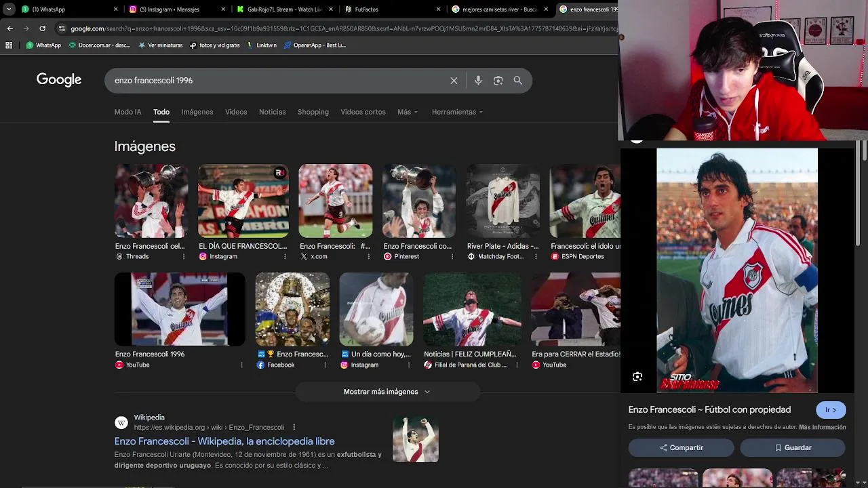The width and height of the screenshot is (868, 488).
Task: Open three-dot menu for Filial de Paraná result
Action: 518,365
